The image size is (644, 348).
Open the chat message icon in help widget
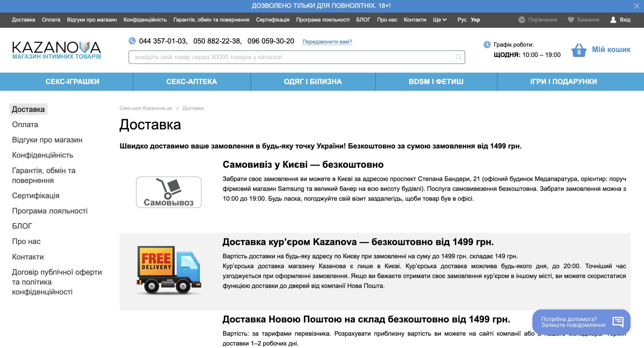click(x=618, y=322)
